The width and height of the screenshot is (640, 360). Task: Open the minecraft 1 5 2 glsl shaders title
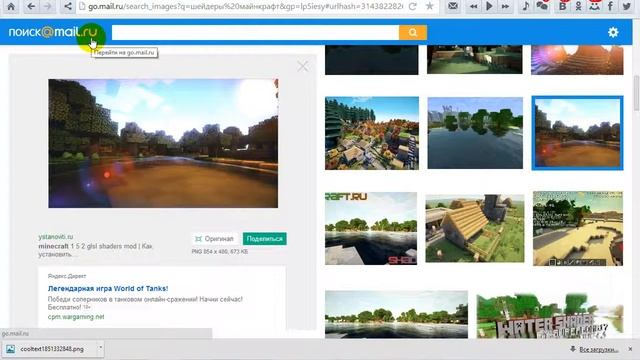click(95, 250)
